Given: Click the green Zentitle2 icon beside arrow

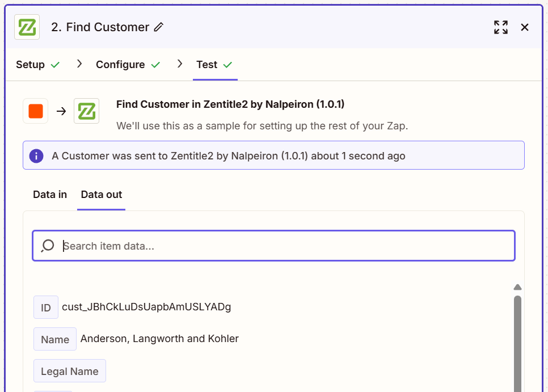Looking at the screenshot, I should (x=86, y=111).
